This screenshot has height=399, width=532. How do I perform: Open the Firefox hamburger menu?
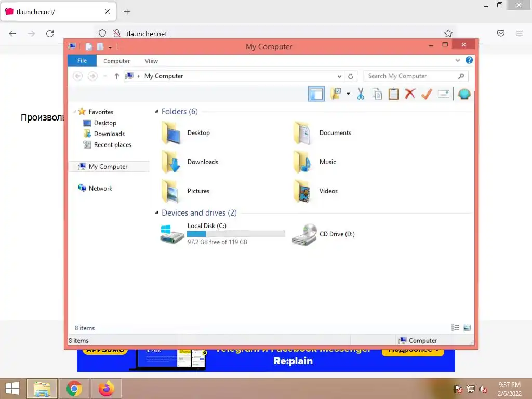pyautogui.click(x=520, y=33)
